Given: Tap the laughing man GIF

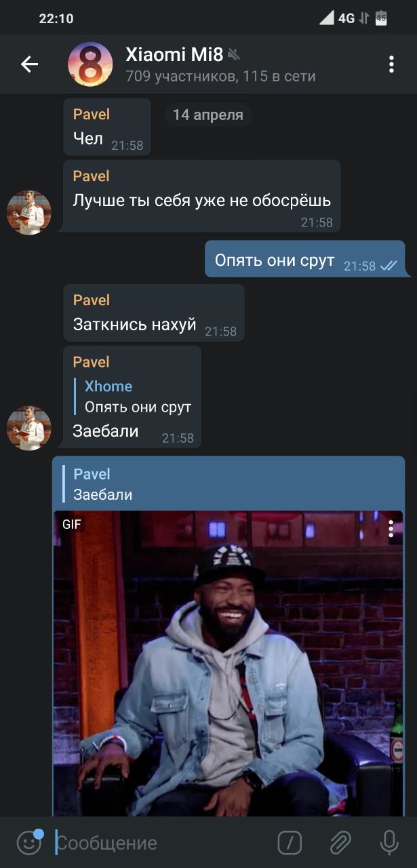Looking at the screenshot, I should 228,663.
